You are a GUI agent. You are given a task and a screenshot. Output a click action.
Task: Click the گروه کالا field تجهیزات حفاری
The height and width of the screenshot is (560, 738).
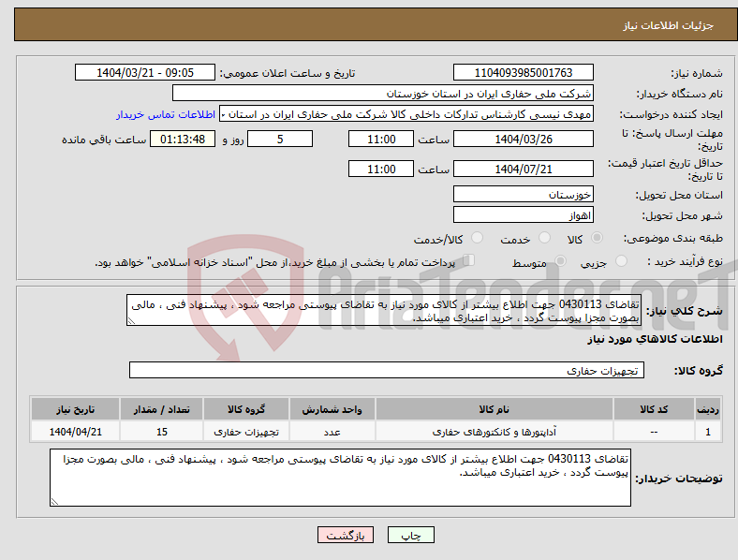pyautogui.click(x=387, y=370)
